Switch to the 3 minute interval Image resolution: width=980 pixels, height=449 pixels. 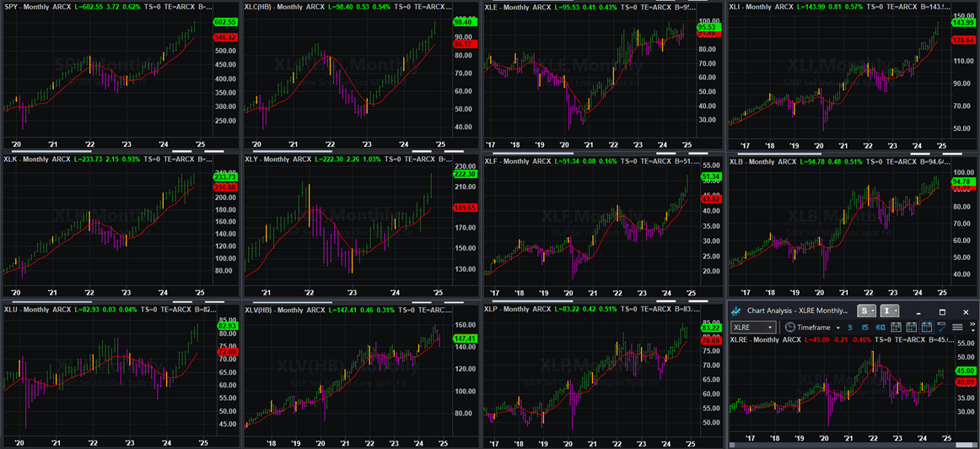coord(850,327)
